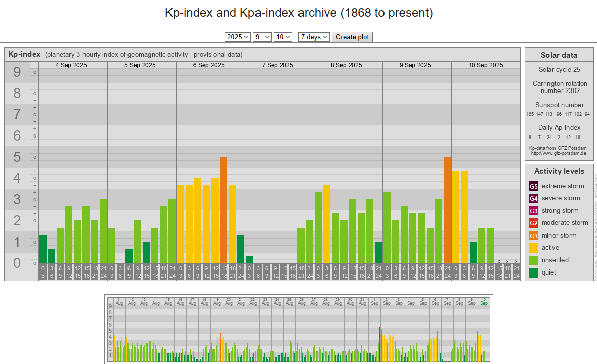Select the light green unsettled swatch

[533, 260]
